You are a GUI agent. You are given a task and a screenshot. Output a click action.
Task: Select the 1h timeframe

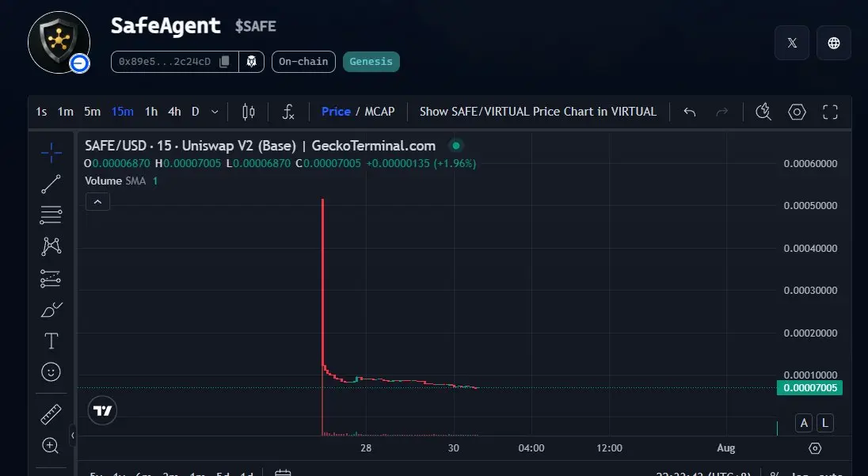point(151,112)
